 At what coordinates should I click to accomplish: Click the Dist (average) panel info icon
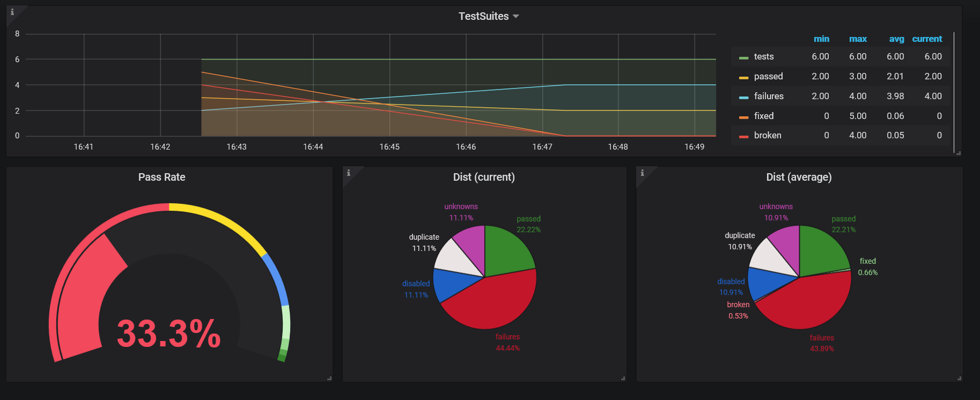pos(642,173)
